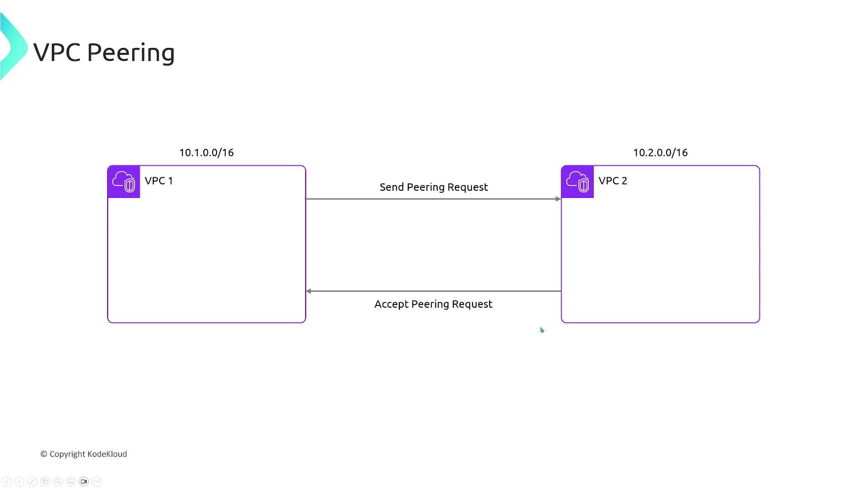Viewport: 868px width, 488px height.
Task: Open the pen and laser pointer tools
Action: point(32,482)
